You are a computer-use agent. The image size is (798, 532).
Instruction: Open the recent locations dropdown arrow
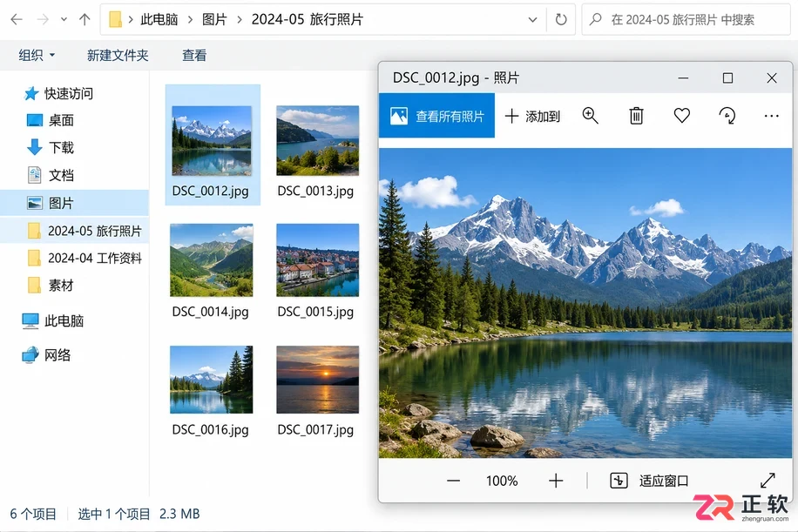(64, 20)
